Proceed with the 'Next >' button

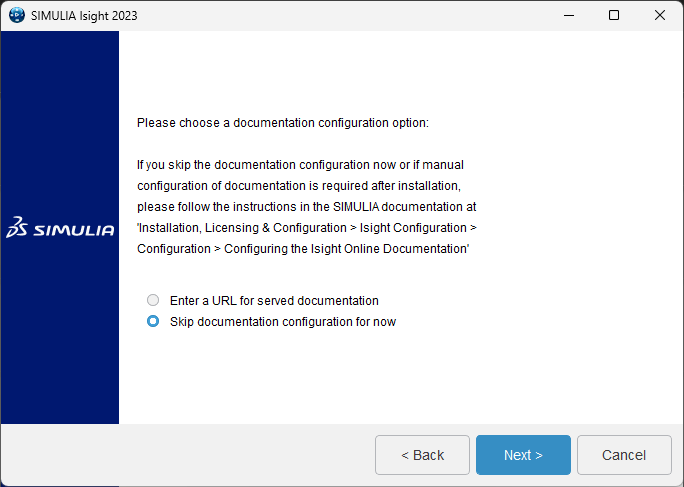point(523,455)
